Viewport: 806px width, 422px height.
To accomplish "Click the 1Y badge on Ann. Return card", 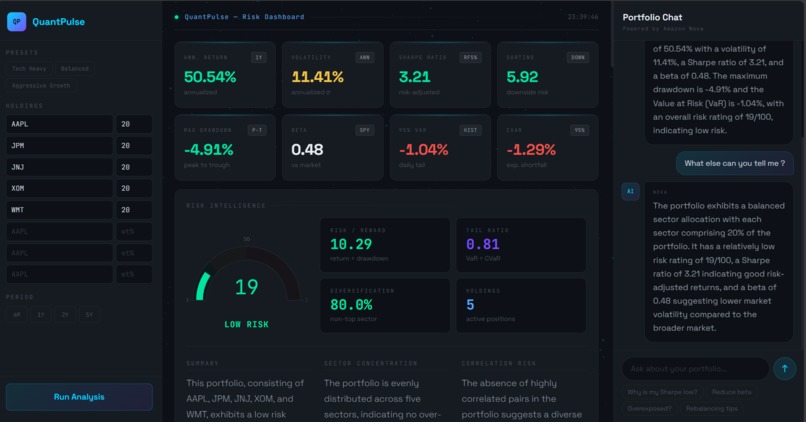I will (259, 58).
